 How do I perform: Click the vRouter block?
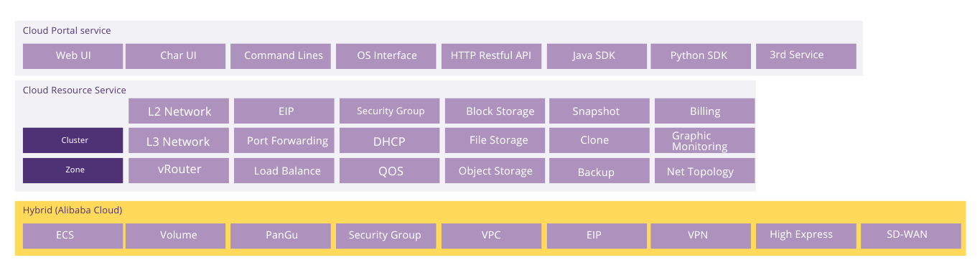pyautogui.click(x=179, y=170)
